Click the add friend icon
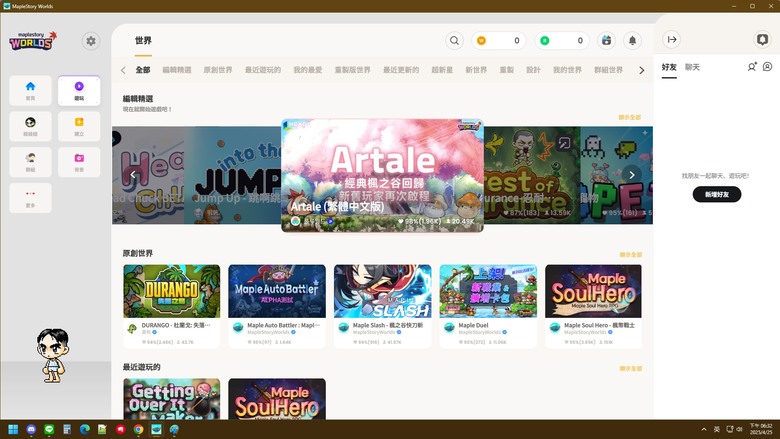The width and height of the screenshot is (780, 439). (x=752, y=67)
